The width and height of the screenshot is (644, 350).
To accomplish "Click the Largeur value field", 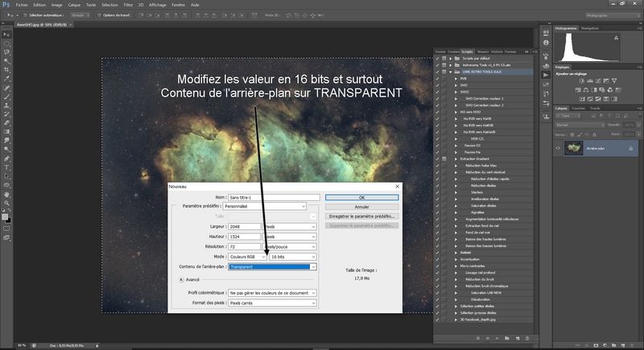I will pyautogui.click(x=245, y=227).
